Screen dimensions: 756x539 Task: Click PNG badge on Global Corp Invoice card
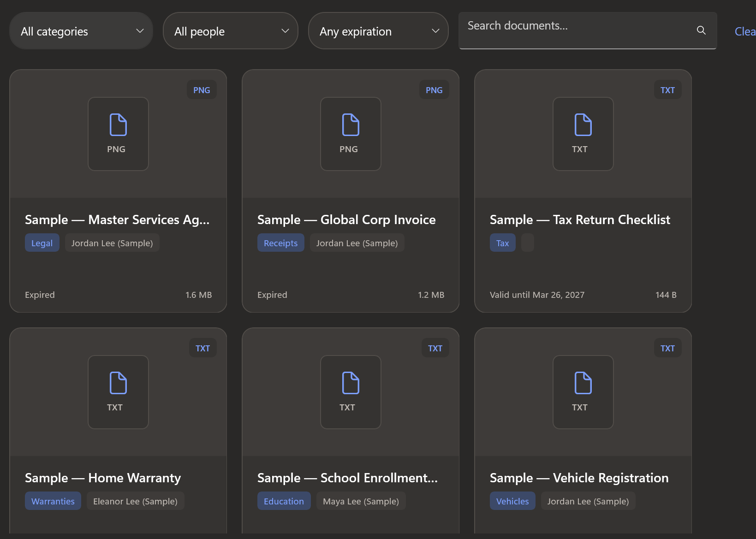[434, 90]
